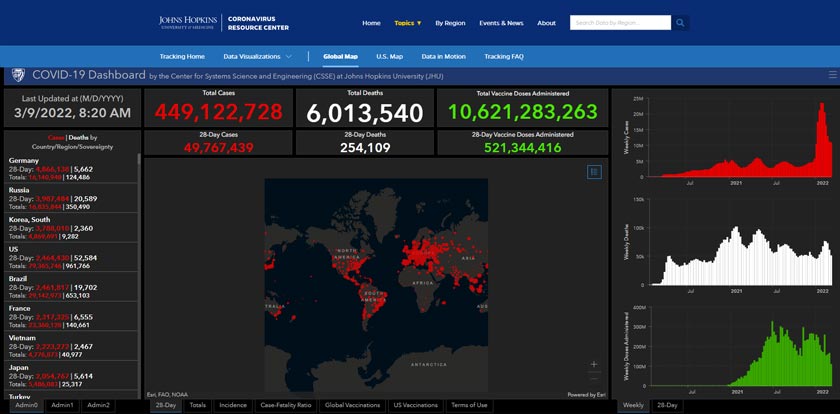This screenshot has height=414, width=840.
Task: Select the Case-Fatality Ratio map tab
Action: coord(285,405)
